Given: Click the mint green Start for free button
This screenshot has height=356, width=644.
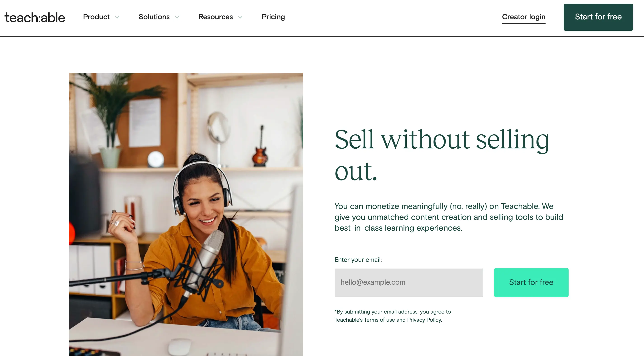Looking at the screenshot, I should [531, 282].
